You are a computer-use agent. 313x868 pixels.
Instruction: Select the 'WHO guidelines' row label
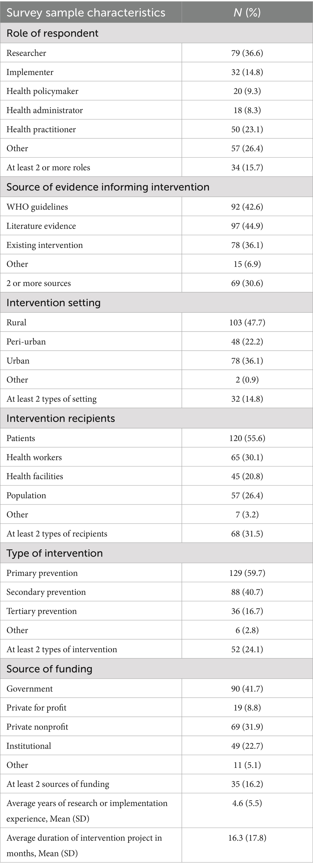(37, 207)
